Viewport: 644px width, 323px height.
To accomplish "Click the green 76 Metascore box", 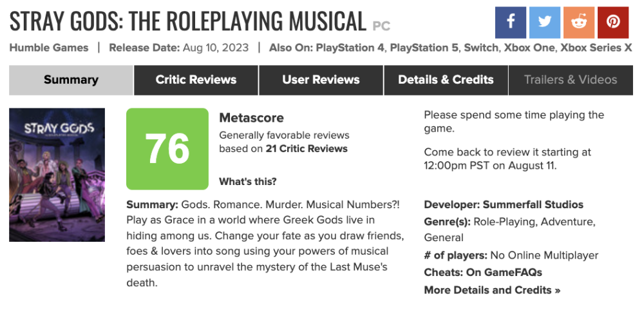I will (167, 149).
